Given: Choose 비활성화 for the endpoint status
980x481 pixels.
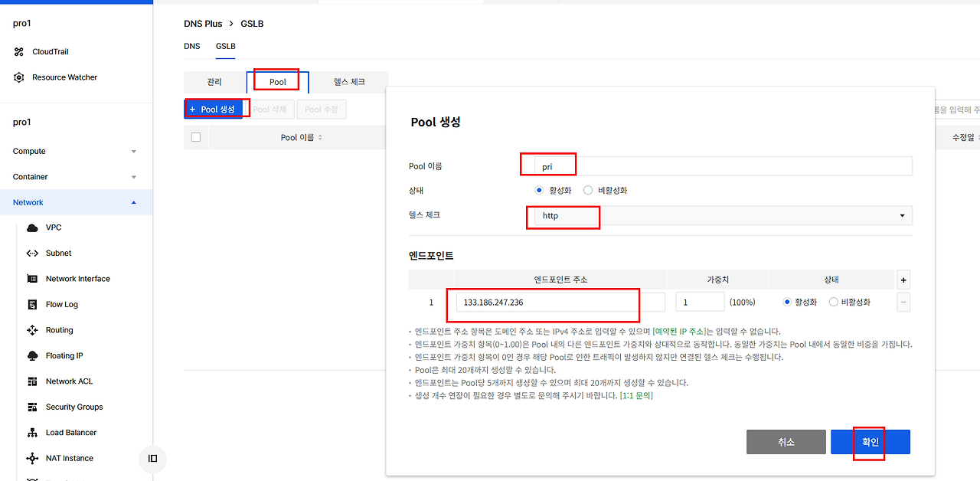Looking at the screenshot, I should tap(834, 303).
